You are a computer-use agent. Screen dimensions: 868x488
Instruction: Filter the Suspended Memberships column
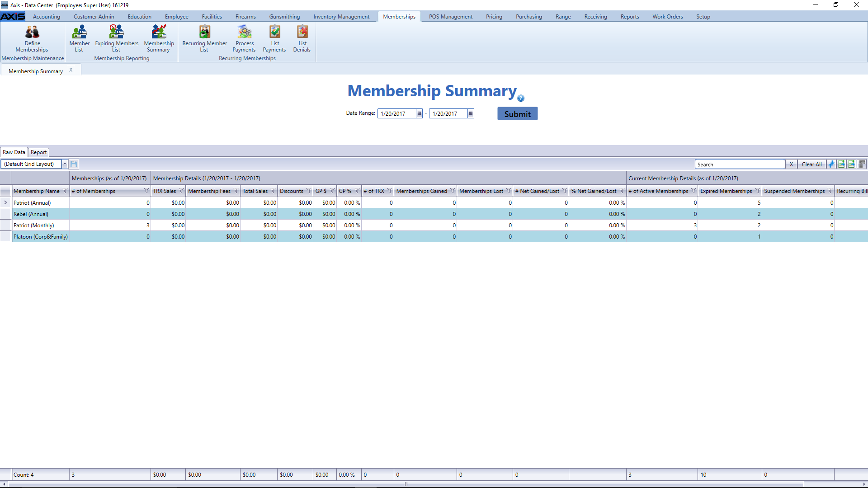point(830,191)
